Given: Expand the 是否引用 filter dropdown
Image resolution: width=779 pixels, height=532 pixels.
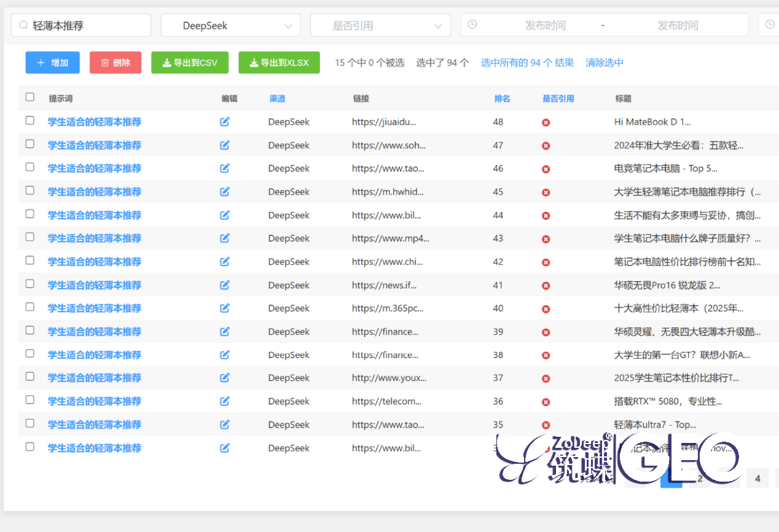Looking at the screenshot, I should click(x=380, y=25).
